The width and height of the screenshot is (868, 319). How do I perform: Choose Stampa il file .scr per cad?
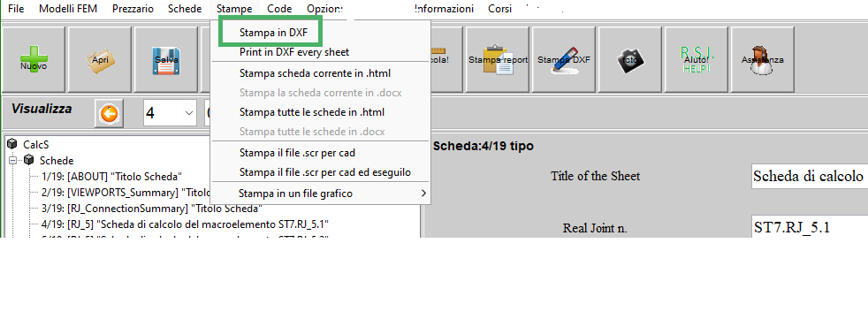tap(297, 152)
